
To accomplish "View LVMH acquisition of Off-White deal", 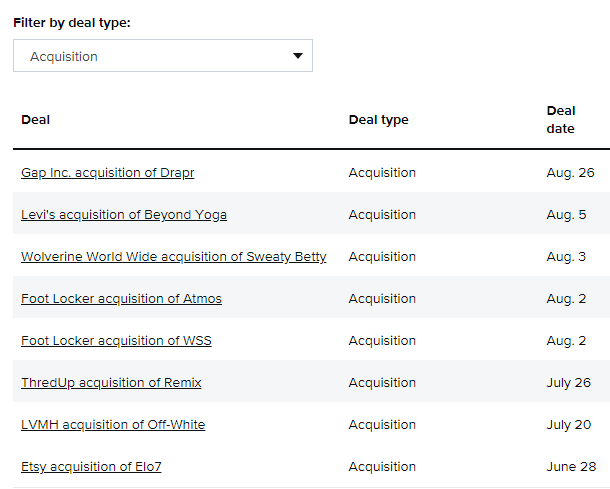I will 113,425.
